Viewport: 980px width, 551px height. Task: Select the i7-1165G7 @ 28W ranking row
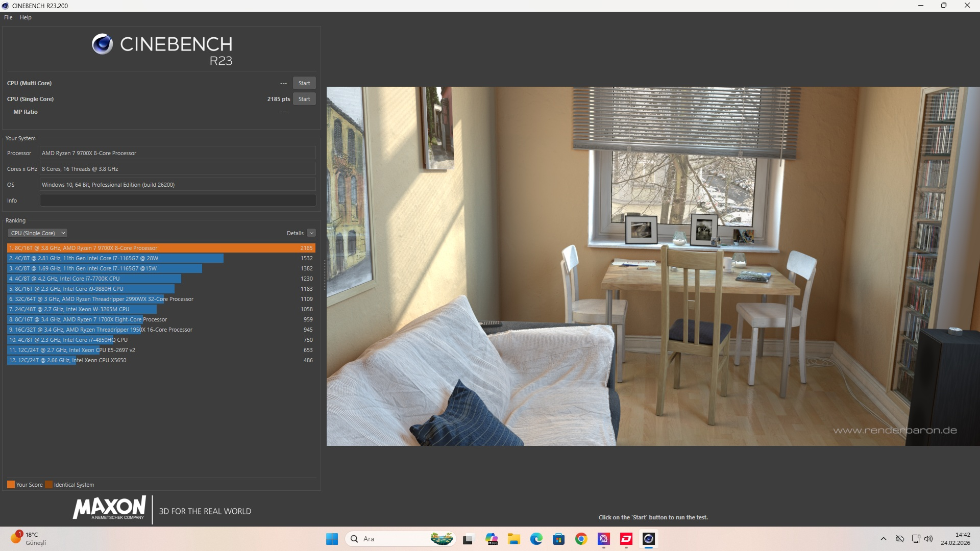point(161,258)
